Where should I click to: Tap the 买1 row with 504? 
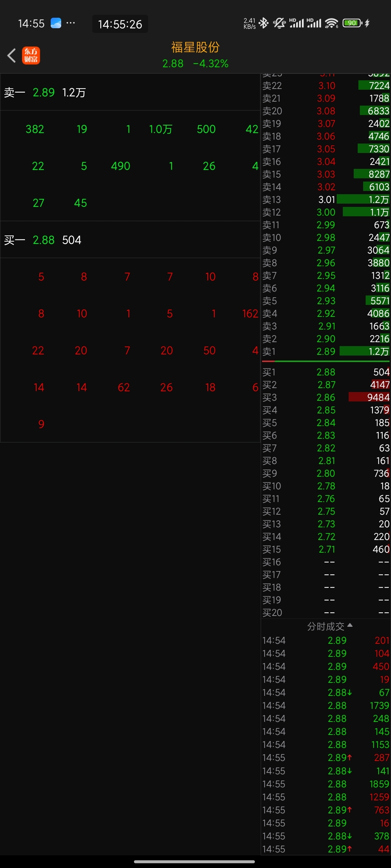point(326,372)
